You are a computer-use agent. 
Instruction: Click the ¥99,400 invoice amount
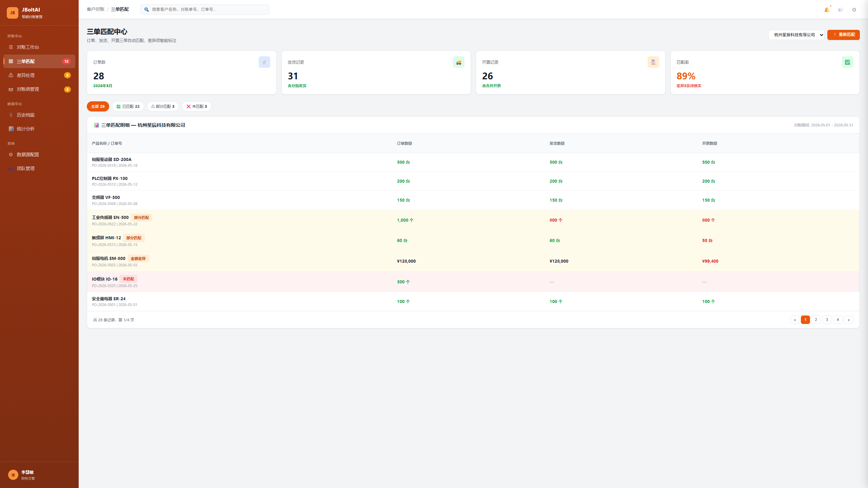pos(710,261)
